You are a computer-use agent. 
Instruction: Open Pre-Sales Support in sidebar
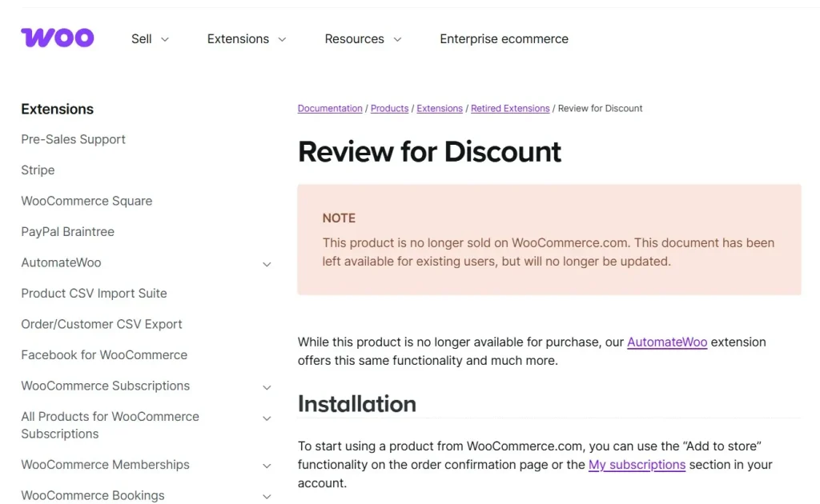coord(73,139)
